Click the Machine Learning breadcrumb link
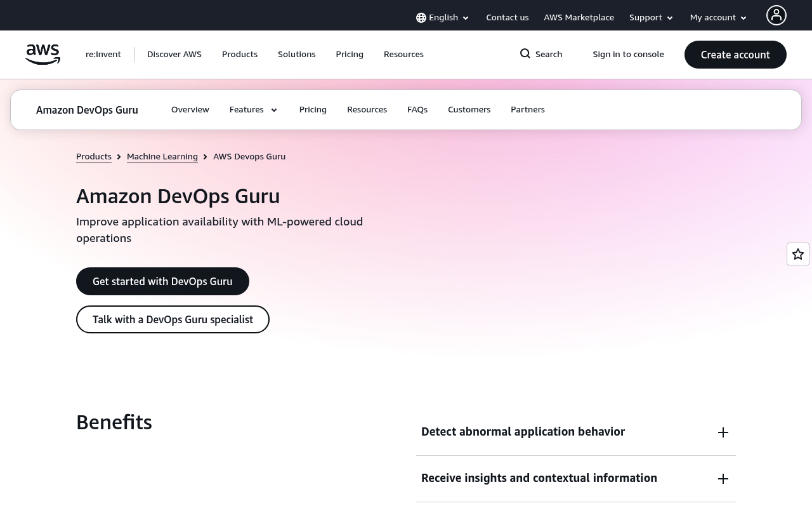The image size is (812, 508). [x=162, y=156]
